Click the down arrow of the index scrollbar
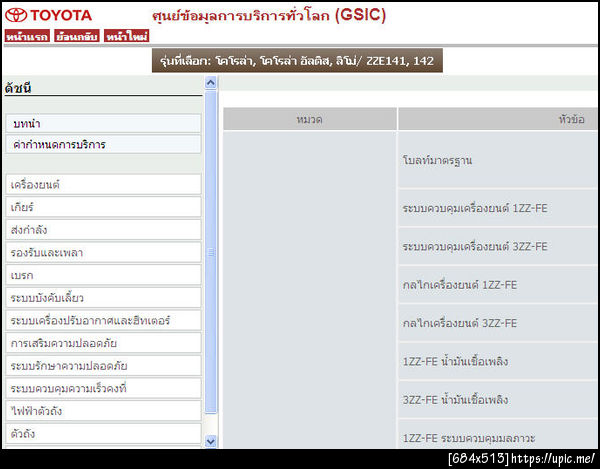The image size is (600, 469). pyautogui.click(x=210, y=441)
